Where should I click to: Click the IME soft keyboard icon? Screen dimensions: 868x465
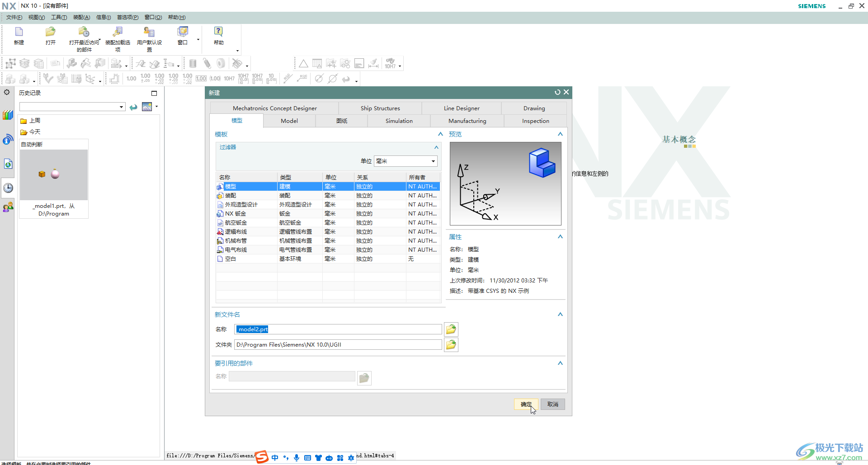[x=307, y=458]
